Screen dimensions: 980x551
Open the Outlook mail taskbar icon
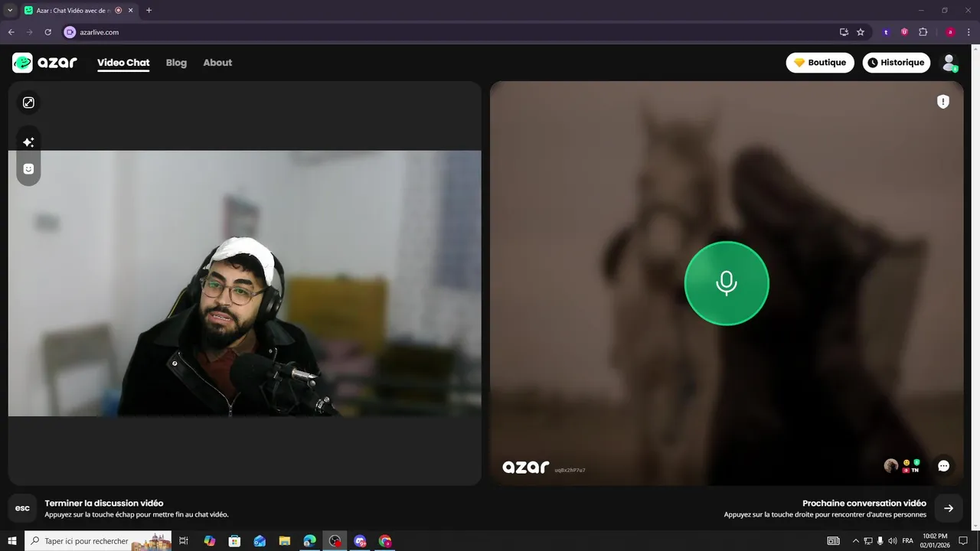pyautogui.click(x=260, y=541)
